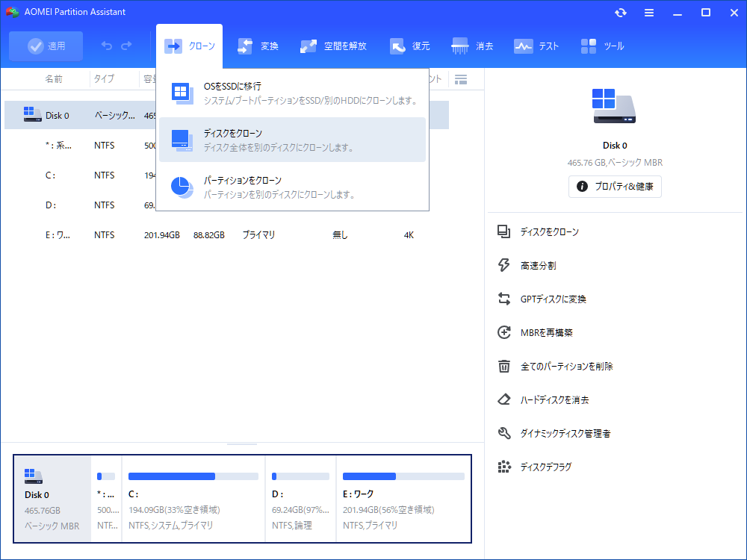This screenshot has width=747, height=560.
Task: Select the C: partition block in the disk map
Action: tap(193, 499)
